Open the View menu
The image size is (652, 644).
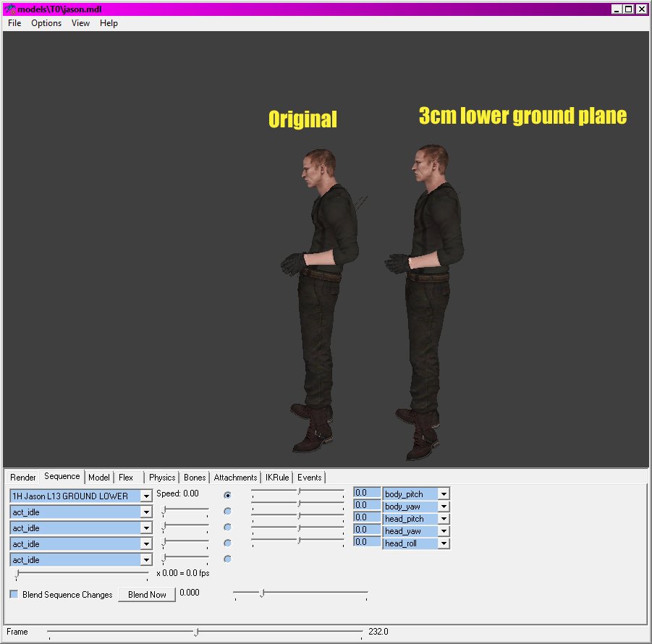pos(80,23)
